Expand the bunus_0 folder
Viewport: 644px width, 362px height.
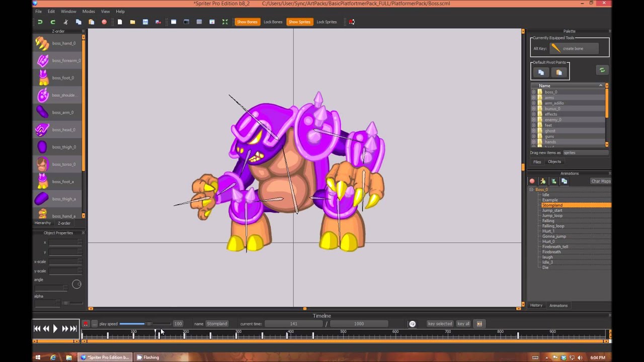(533, 109)
